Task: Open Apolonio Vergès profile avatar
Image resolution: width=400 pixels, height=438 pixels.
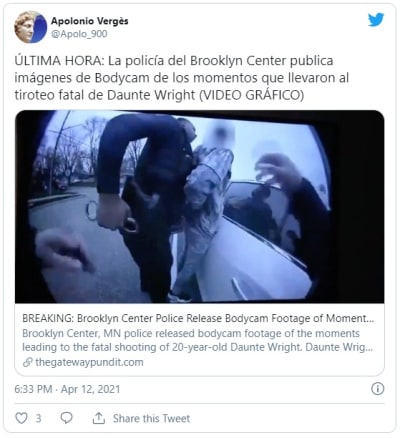Action: pos(30,27)
